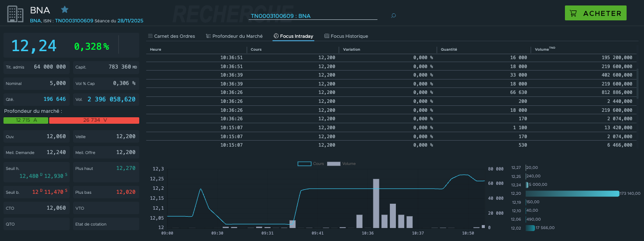644x241 pixels.
Task: Sort the table by Heure column header
Action: [x=156, y=50]
